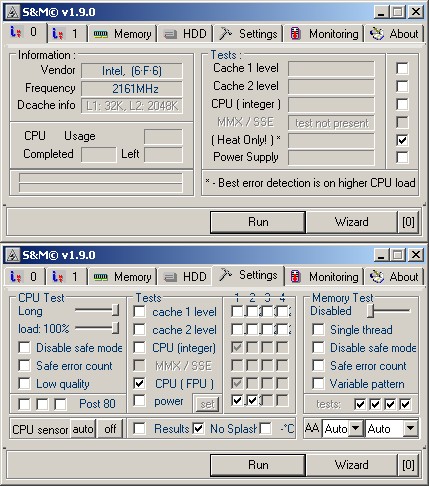429x486 pixels.
Task: Open CPU 1 tab in upper window
Action: [67, 34]
